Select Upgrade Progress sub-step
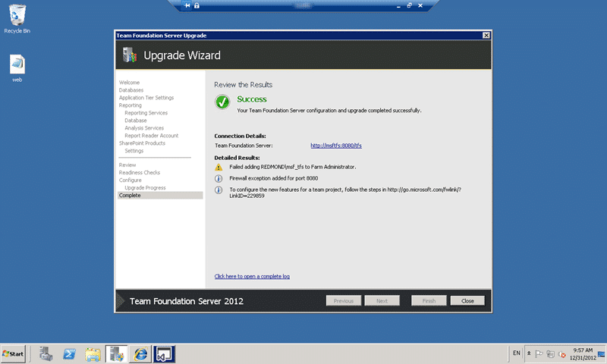607x364 pixels. (x=145, y=187)
